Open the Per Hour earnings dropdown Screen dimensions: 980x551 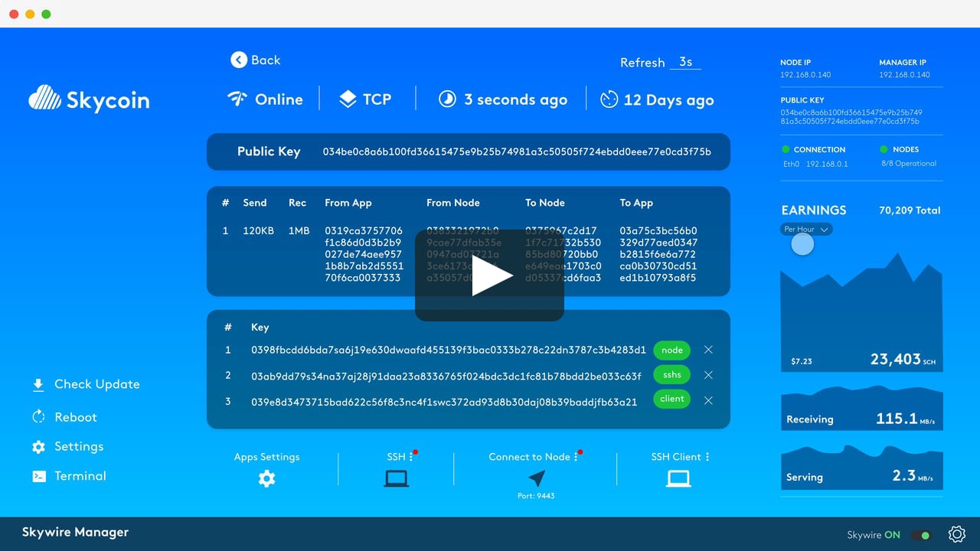point(806,229)
